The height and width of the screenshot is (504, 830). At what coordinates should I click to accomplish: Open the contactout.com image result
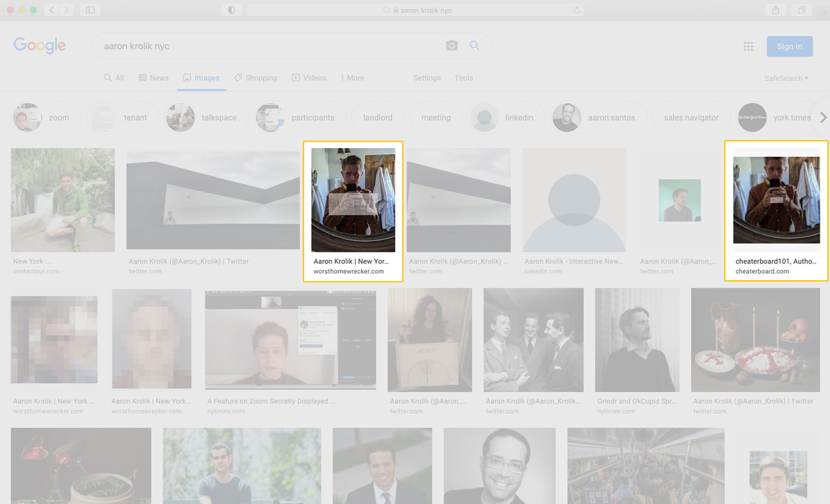tap(63, 200)
